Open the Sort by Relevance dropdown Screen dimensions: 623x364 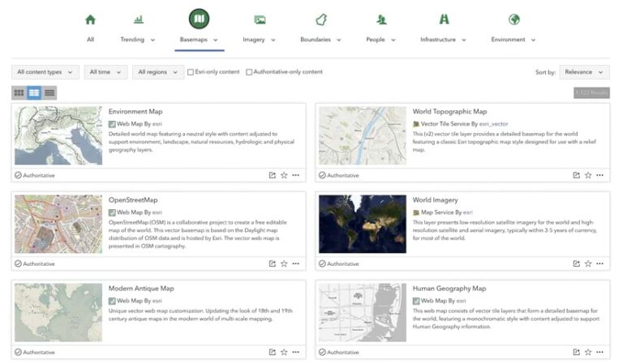[x=584, y=72]
